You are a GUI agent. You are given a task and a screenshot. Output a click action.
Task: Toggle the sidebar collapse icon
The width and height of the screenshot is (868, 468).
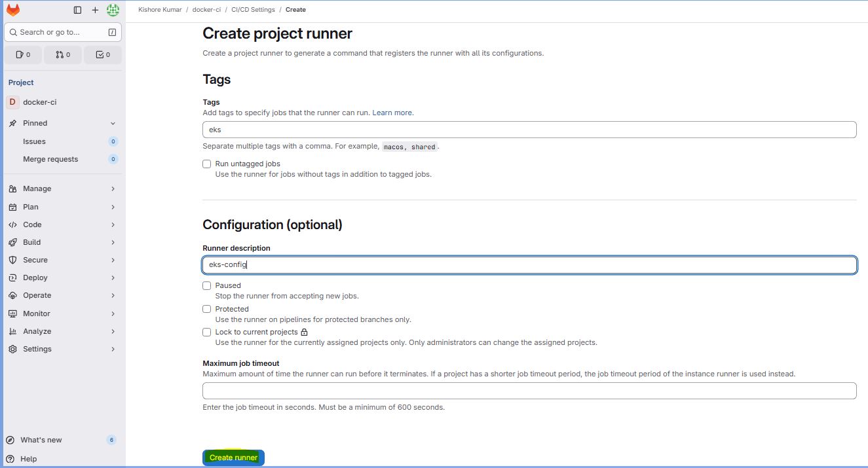(77, 10)
